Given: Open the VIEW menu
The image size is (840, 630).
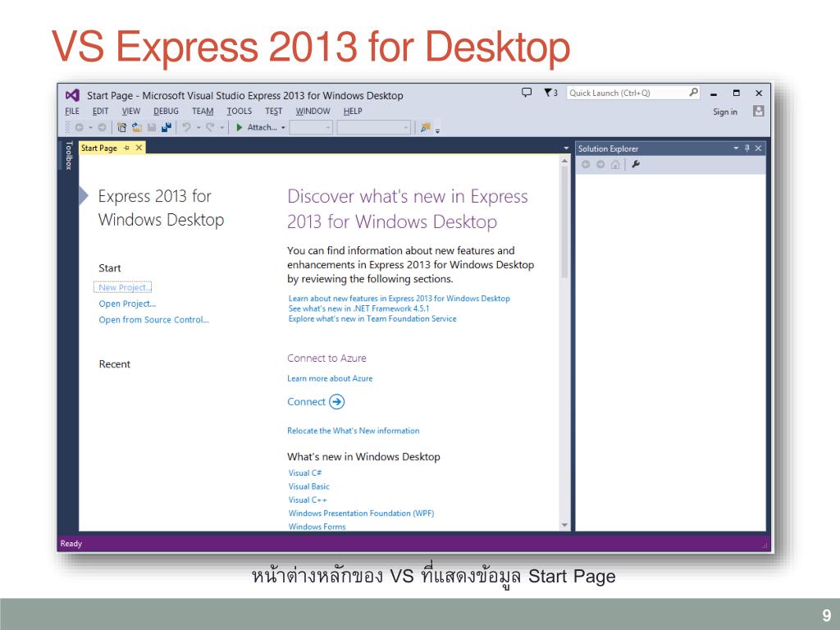Looking at the screenshot, I should click(x=130, y=111).
